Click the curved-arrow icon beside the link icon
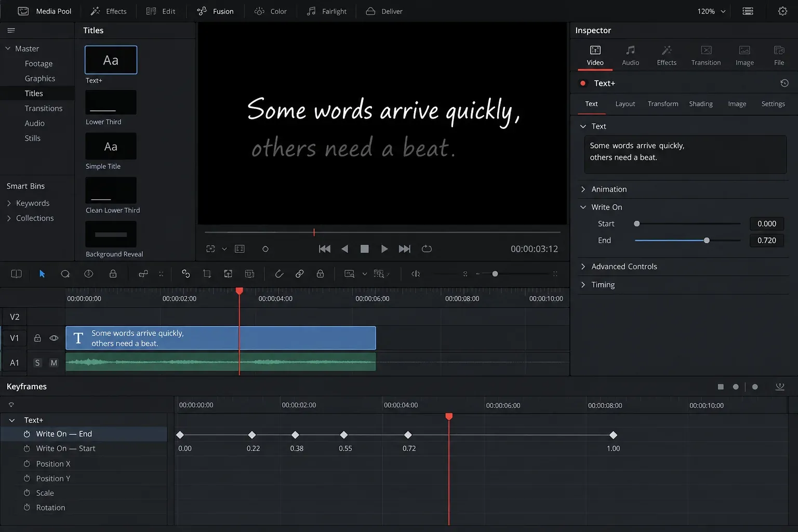 tap(279, 274)
